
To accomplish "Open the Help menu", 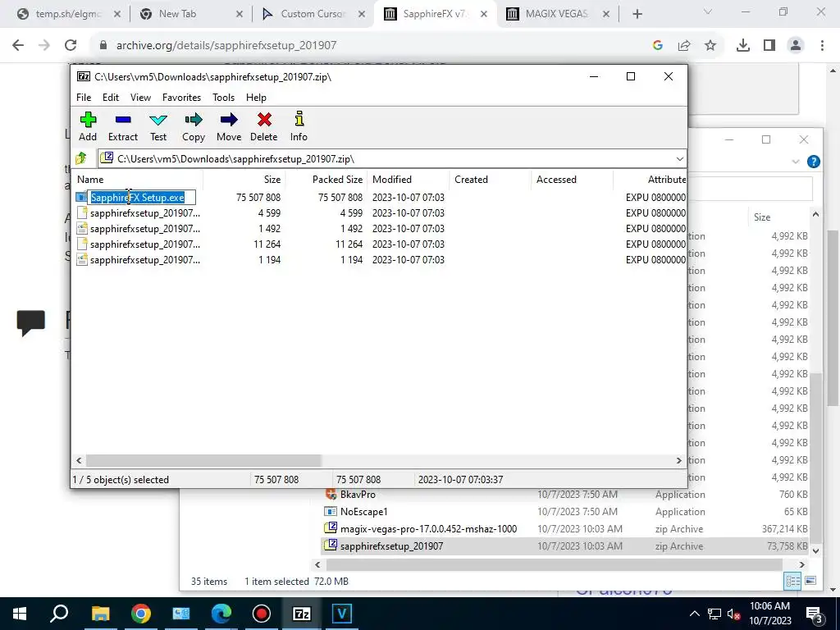I will [x=256, y=98].
